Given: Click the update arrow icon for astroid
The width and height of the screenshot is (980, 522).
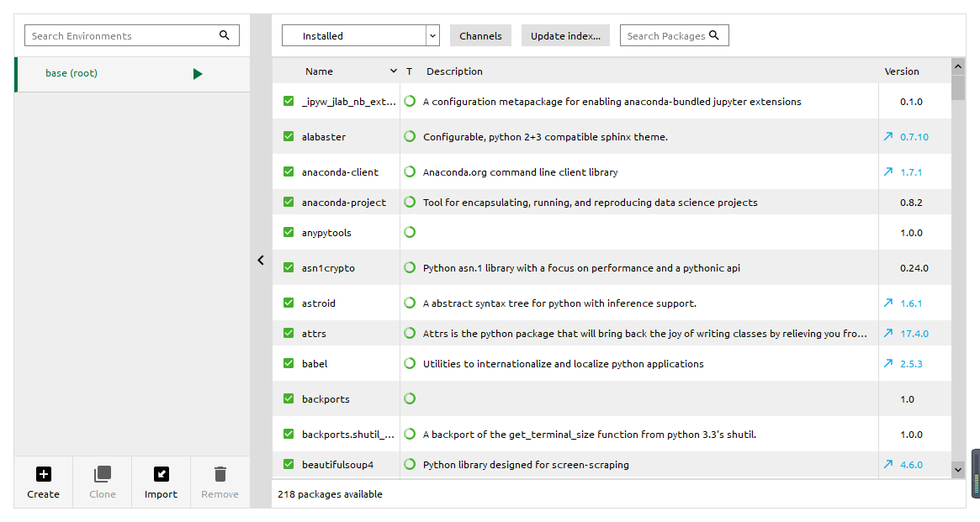Looking at the screenshot, I should pos(888,303).
